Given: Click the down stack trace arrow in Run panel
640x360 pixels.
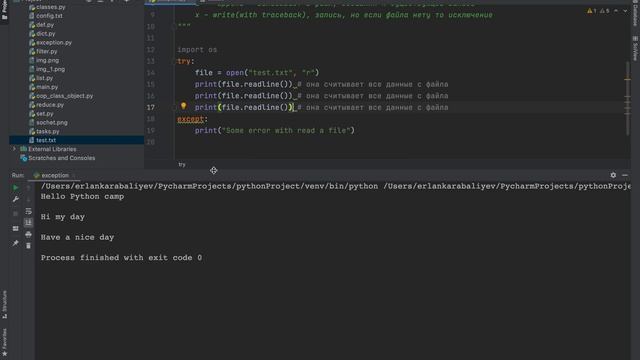Looking at the screenshot, I should (x=28, y=199).
